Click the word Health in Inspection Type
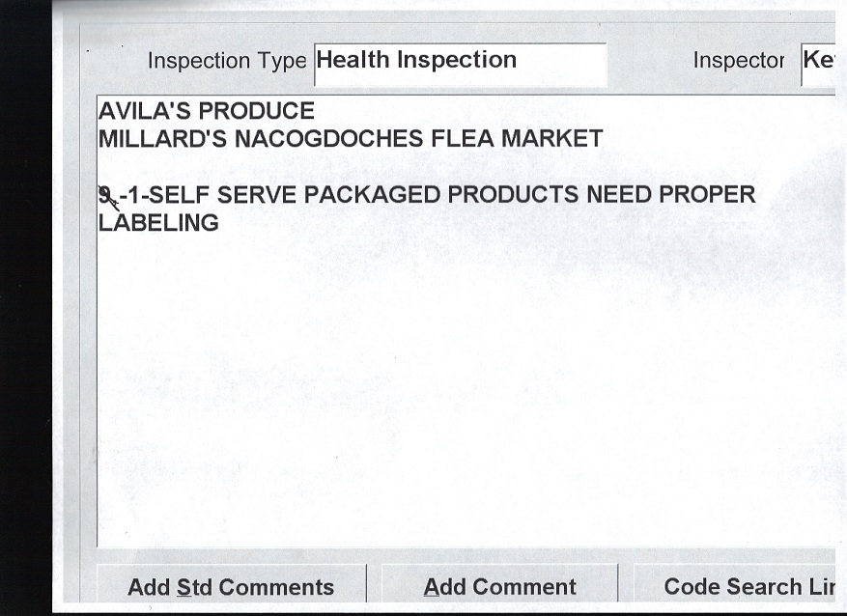 click(353, 60)
